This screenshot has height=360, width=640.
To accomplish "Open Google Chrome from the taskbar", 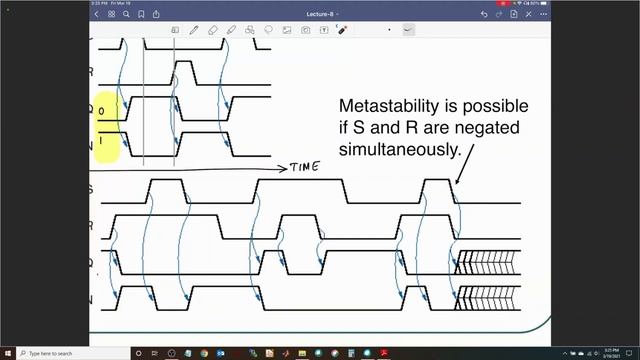I will [204, 353].
